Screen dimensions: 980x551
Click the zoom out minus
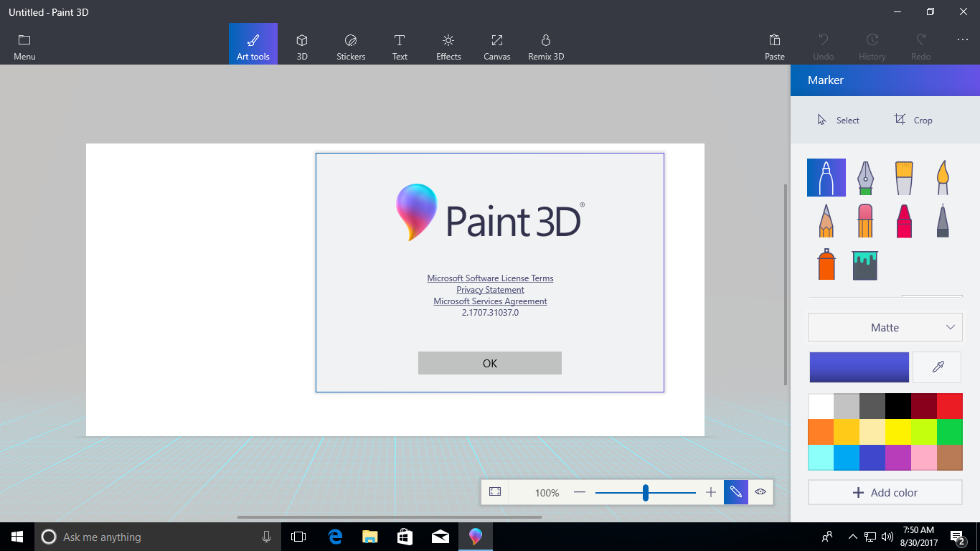pyautogui.click(x=580, y=492)
